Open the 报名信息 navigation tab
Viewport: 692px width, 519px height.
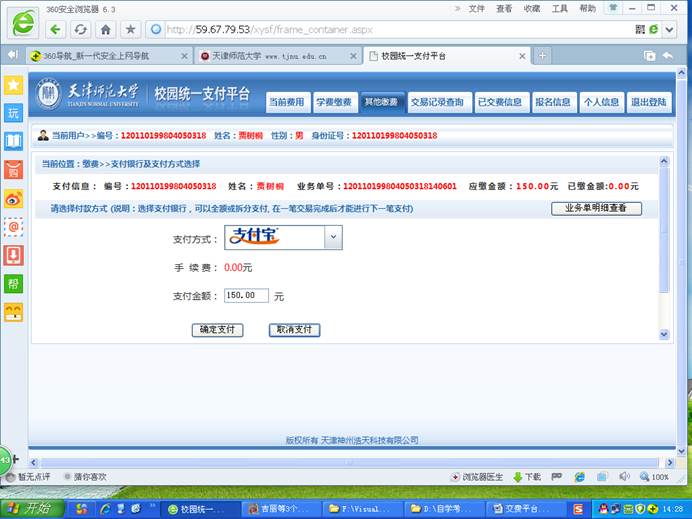tap(553, 102)
